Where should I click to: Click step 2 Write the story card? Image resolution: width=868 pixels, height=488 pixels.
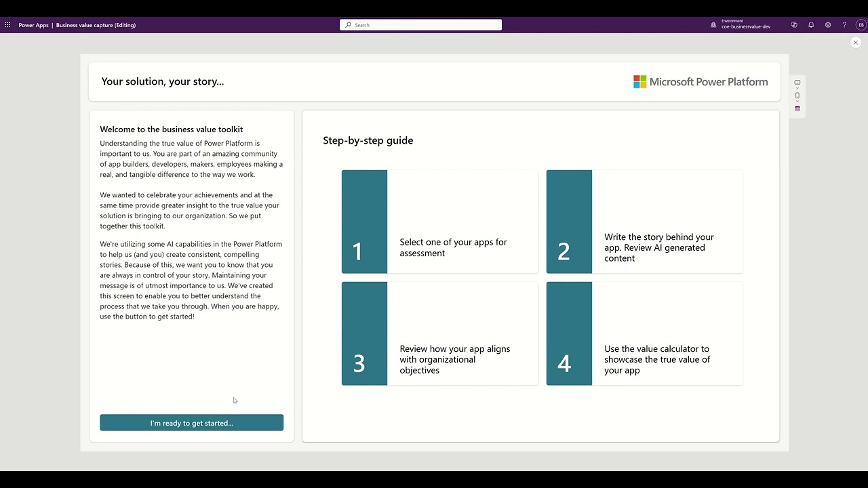[644, 222]
